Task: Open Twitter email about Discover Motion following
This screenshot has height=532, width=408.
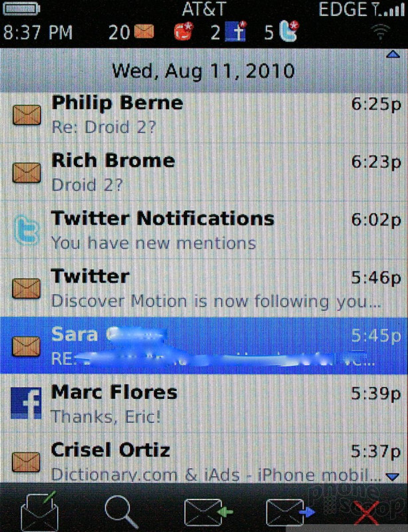Action: 204,289
